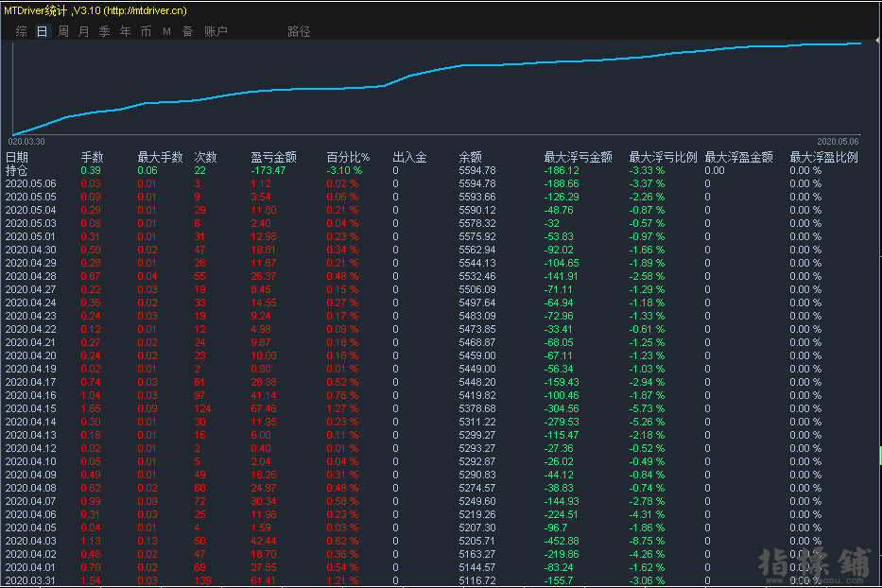
Task: Click percentage 1.27 % cell
Action: (342, 408)
